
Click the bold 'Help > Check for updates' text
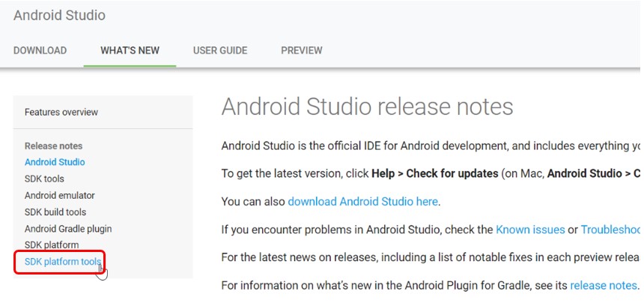pyautogui.click(x=435, y=173)
